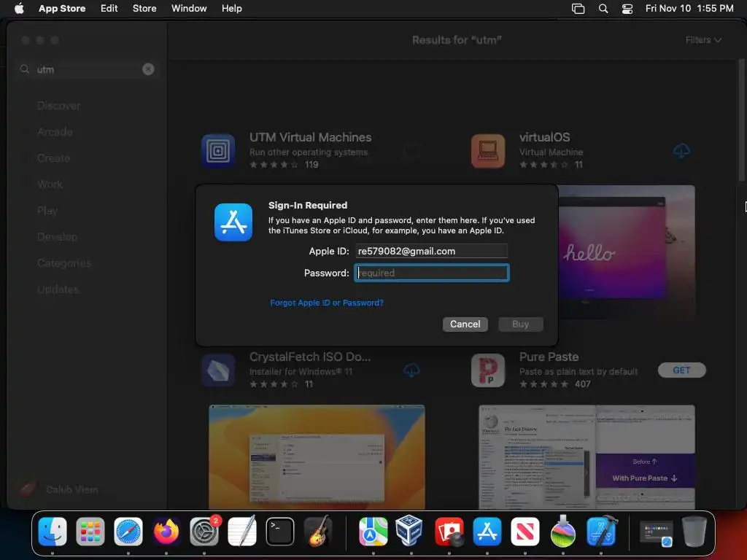Open the virtualOS title
This screenshot has height=560, width=747.
(544, 137)
